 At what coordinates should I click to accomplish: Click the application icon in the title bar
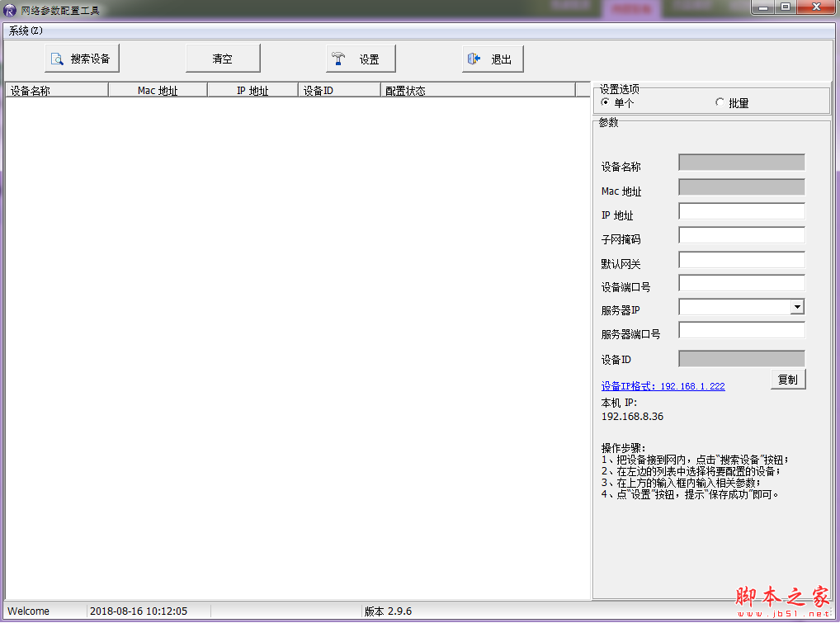(8, 8)
